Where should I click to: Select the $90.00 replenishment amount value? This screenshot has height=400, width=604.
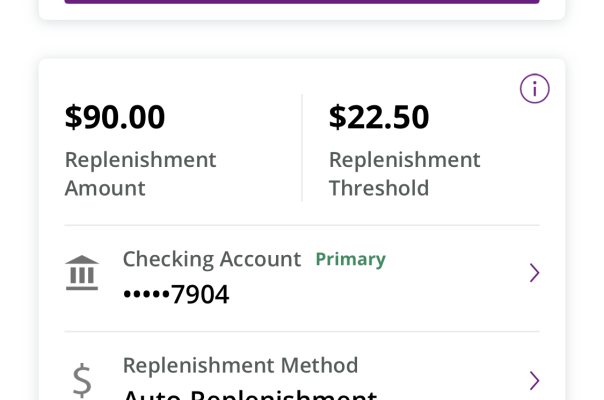click(115, 117)
